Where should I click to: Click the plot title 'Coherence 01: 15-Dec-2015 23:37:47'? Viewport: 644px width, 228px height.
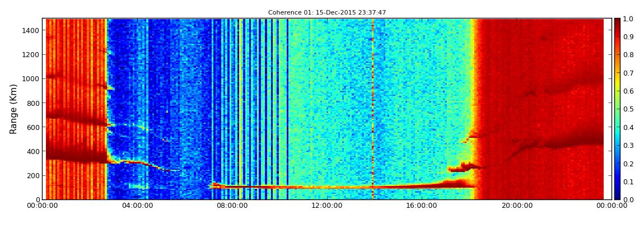pyautogui.click(x=327, y=13)
